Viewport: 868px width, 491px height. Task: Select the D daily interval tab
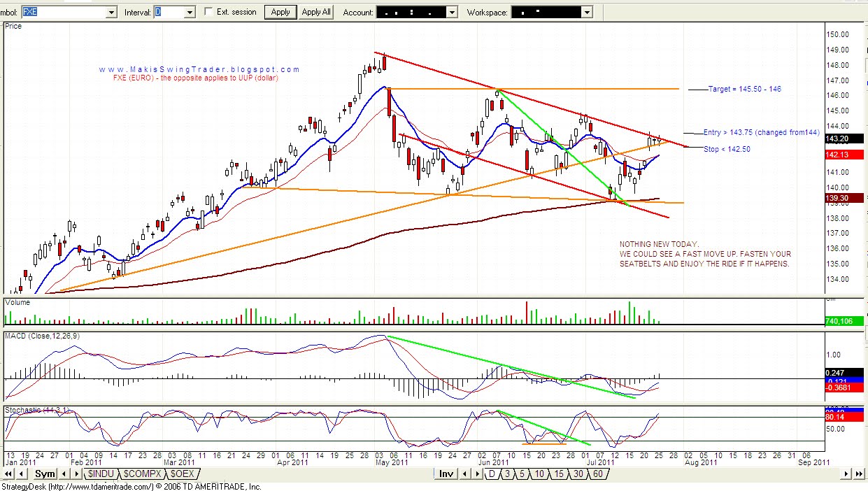491,474
